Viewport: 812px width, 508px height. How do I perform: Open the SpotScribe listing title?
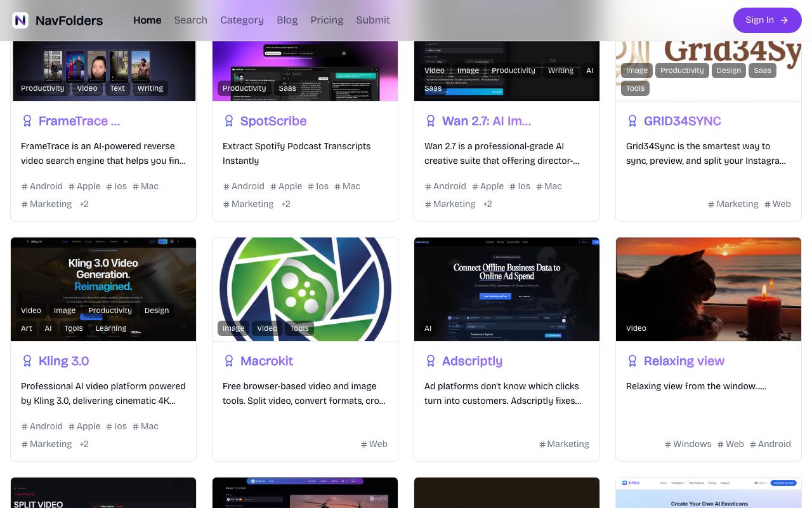click(x=273, y=121)
